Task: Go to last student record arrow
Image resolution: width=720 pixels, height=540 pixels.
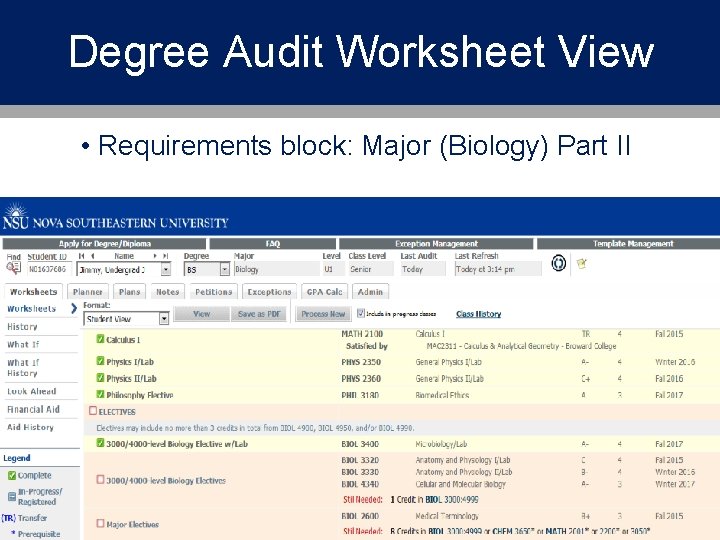Action: pos(165,256)
